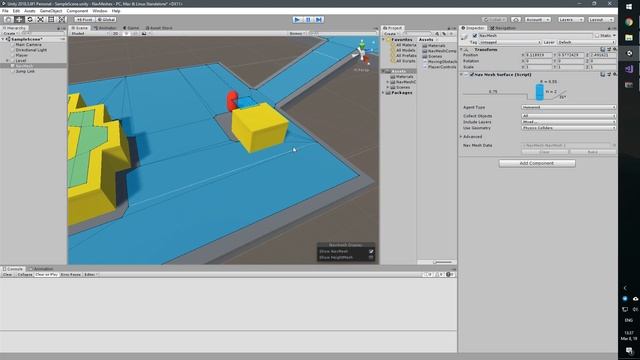Click the Pause button in the toolbar
The height and width of the screenshot is (360, 640).
point(308,20)
